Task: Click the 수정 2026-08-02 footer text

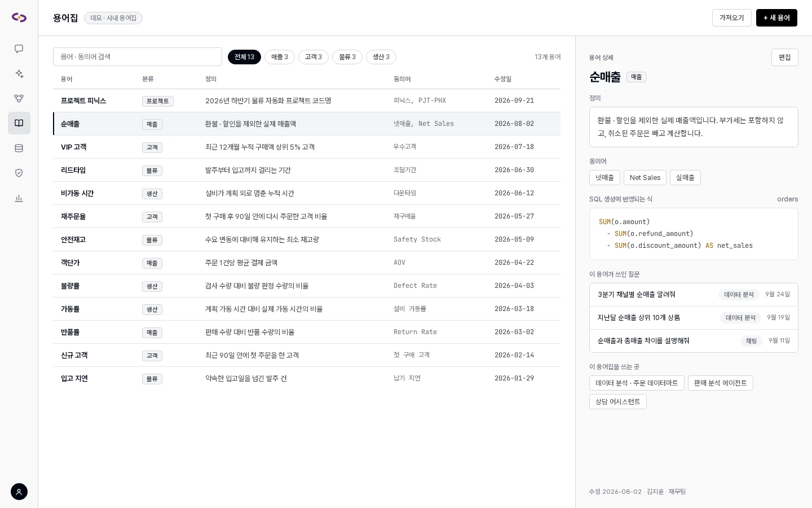Action: pyautogui.click(x=637, y=492)
